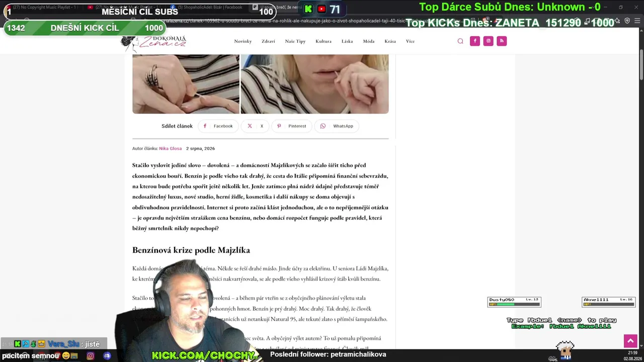Open the RSS feed icon in header
The width and height of the screenshot is (644, 362).
(502, 41)
